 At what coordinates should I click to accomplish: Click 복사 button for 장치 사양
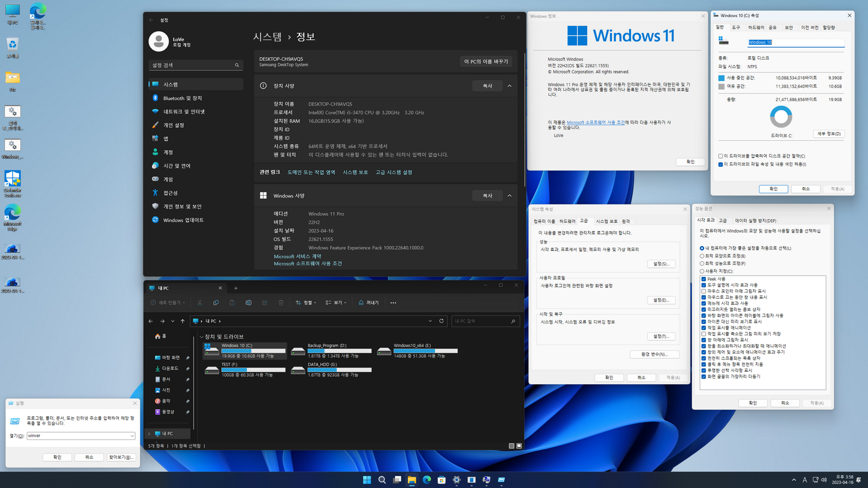tap(487, 86)
